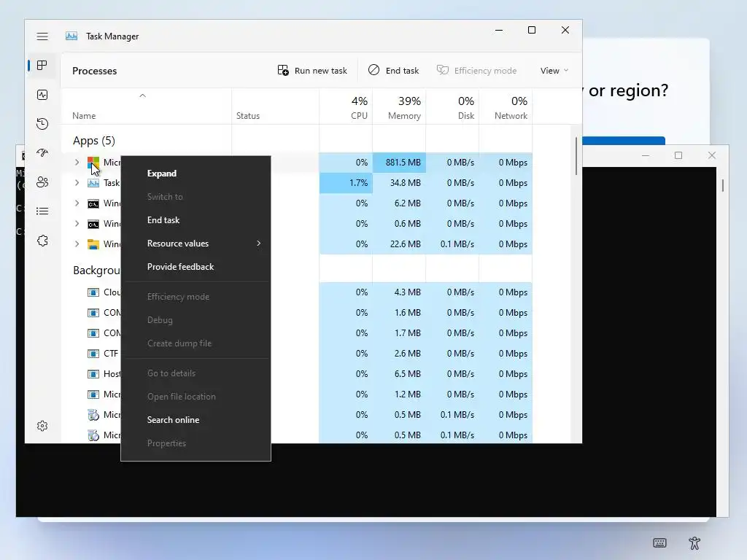
Task: Expand the Task Manager process row
Action: [x=77, y=183]
